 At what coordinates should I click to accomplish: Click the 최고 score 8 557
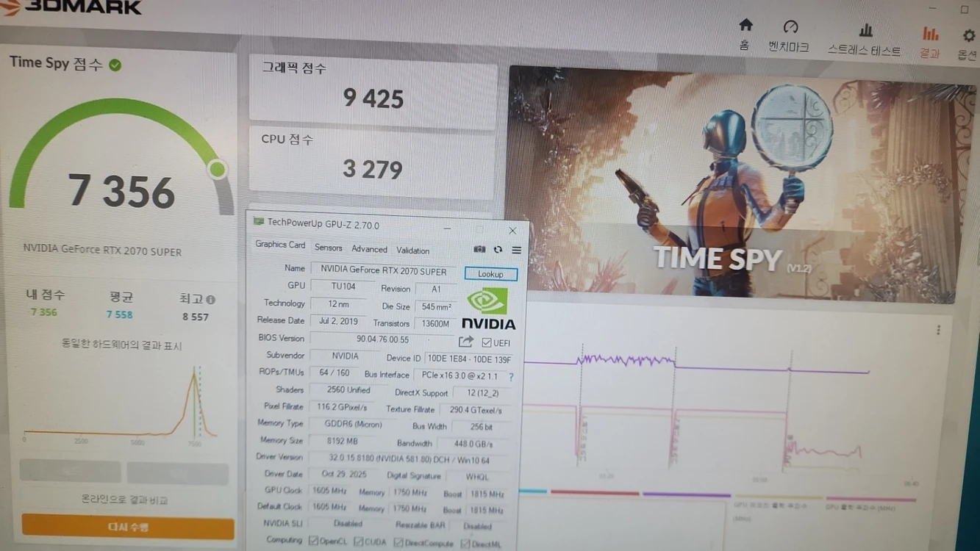pos(196,317)
